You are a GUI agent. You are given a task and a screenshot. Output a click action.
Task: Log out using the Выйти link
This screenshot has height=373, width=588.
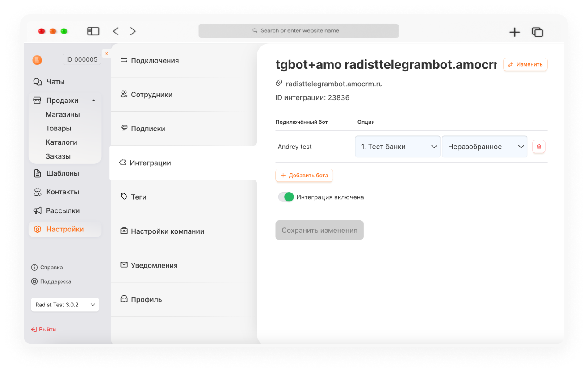tap(43, 330)
